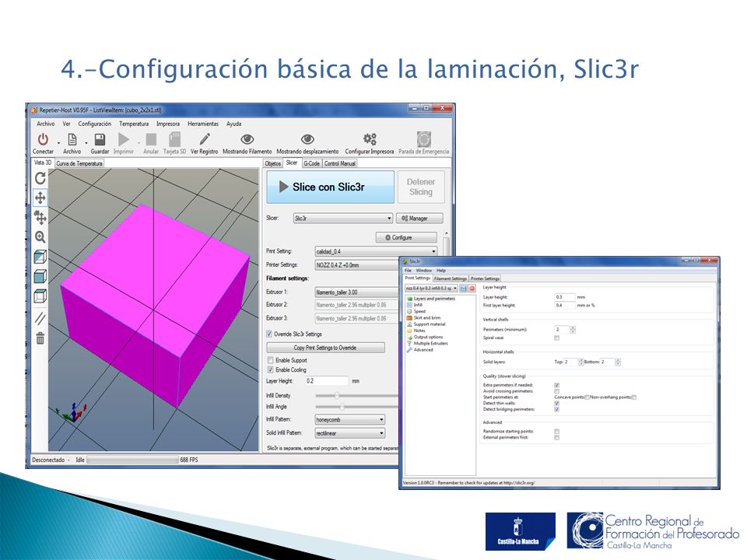Toggle Extra perimeters if needed checkbox

[556, 385]
